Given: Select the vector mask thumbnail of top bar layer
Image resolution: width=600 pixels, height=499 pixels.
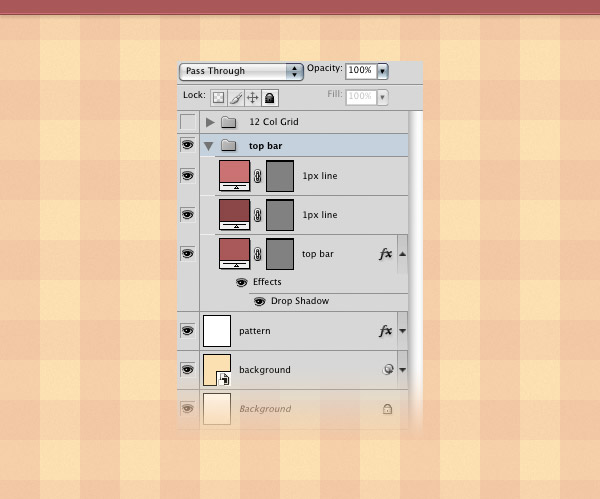Looking at the screenshot, I should click(280, 254).
